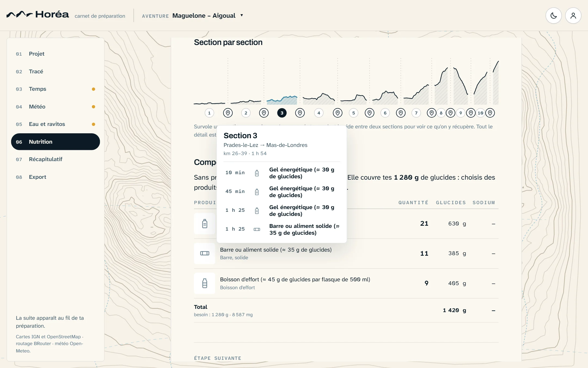This screenshot has width=588, height=368.
Task: Select section 5 marker under the profile
Action: pyautogui.click(x=354, y=113)
